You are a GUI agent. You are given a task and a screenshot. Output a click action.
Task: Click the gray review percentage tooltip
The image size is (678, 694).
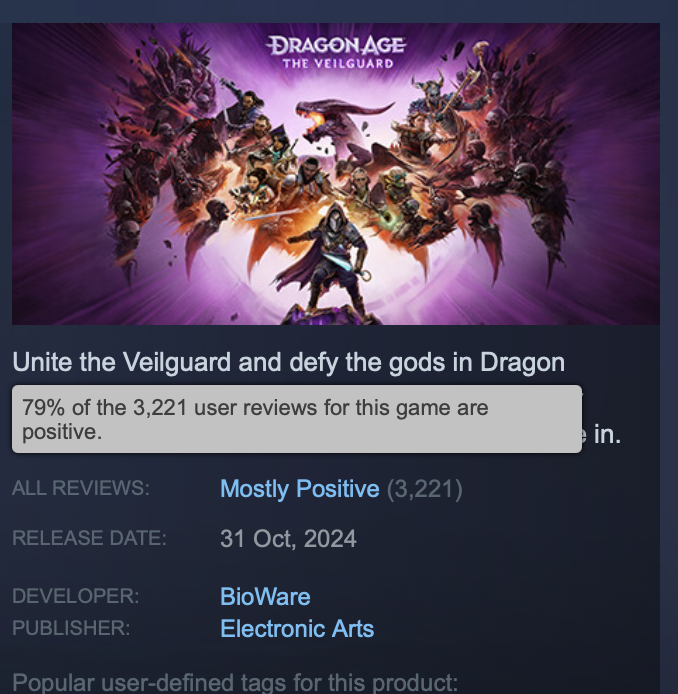(x=297, y=419)
